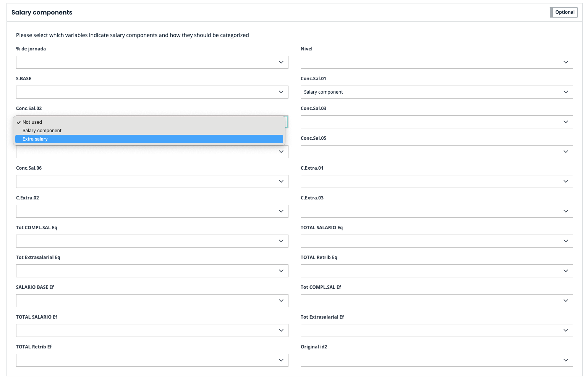Viewport: 588px width, 379px height.
Task: Click chevron arrow of C.Extra.02 dropdown
Action: coord(281,211)
